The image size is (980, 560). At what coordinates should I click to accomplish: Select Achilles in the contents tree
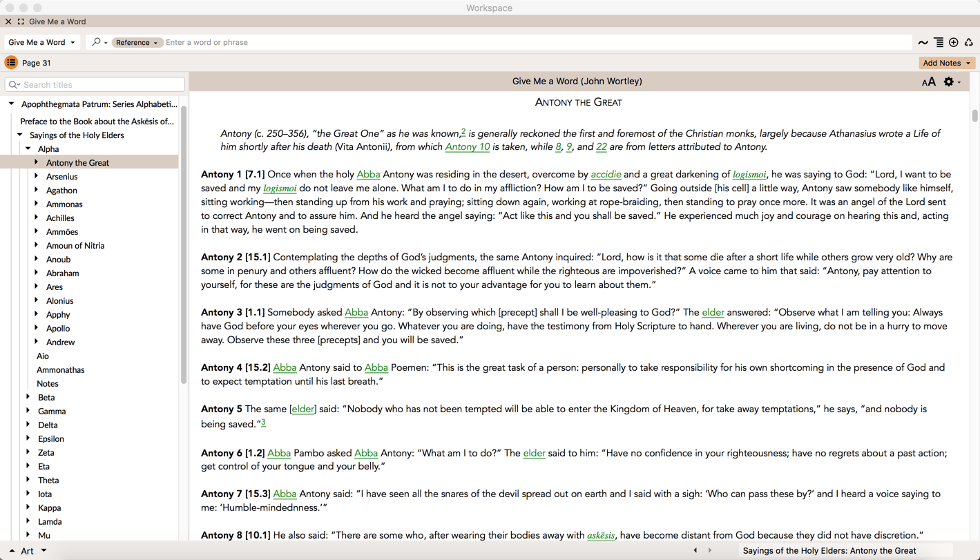point(60,218)
